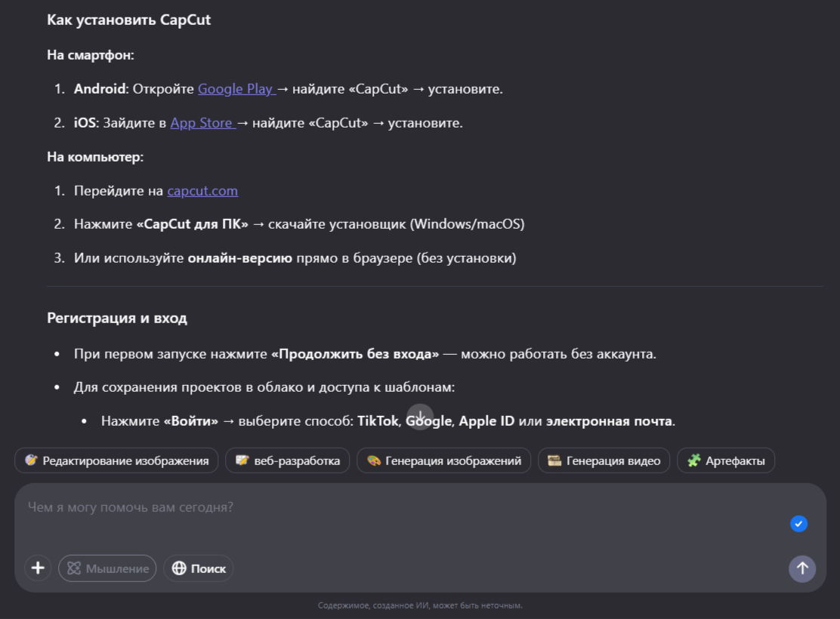
Task: Click the «CapCut для ПК» text
Action: pos(193,224)
